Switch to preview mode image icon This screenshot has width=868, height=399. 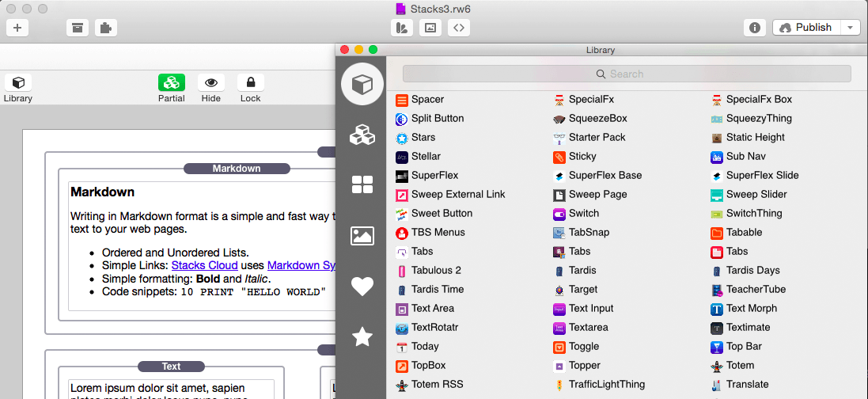tap(430, 28)
